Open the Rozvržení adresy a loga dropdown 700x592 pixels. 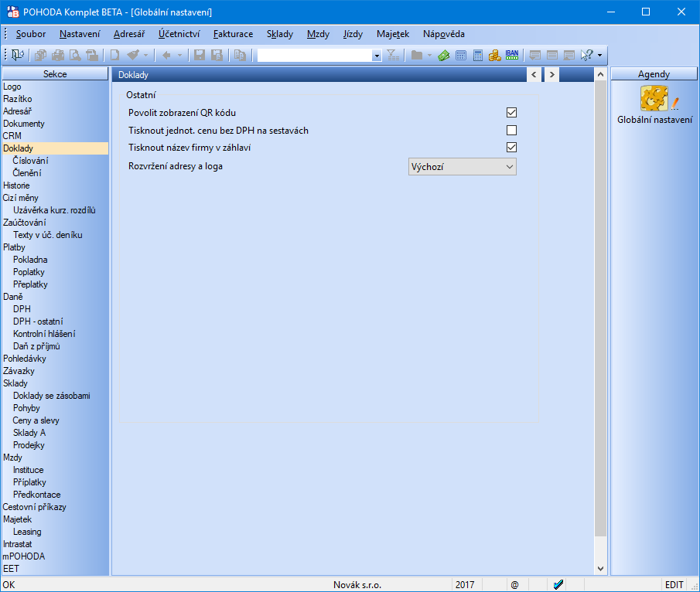pos(462,167)
